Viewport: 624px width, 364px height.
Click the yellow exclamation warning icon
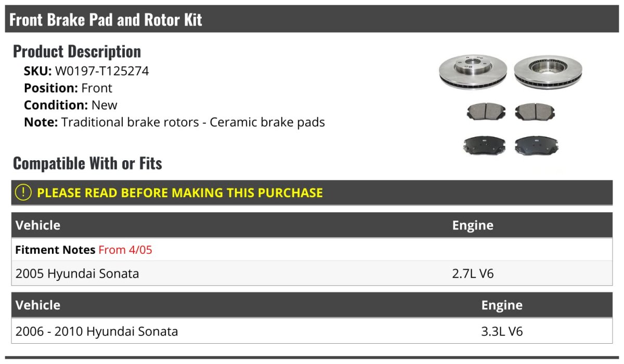(23, 192)
